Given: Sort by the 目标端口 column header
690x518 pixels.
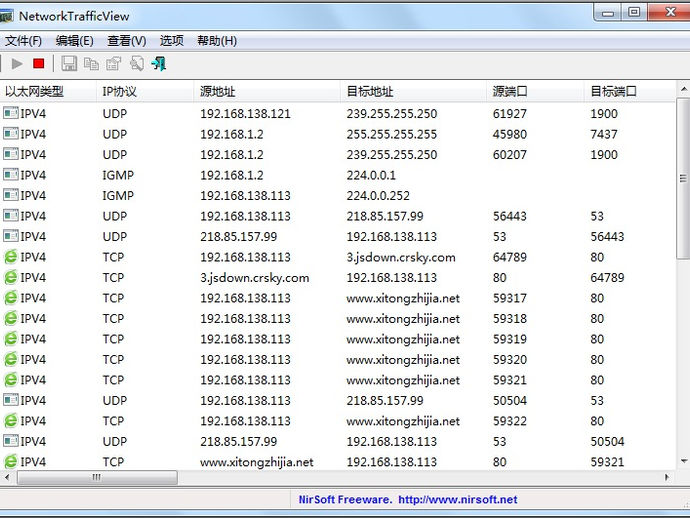Looking at the screenshot, I should (629, 92).
